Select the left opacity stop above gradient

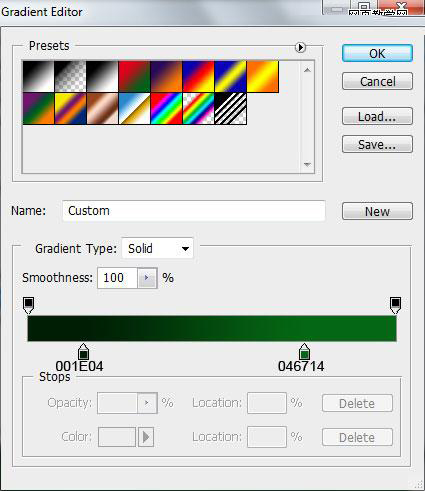[28, 305]
